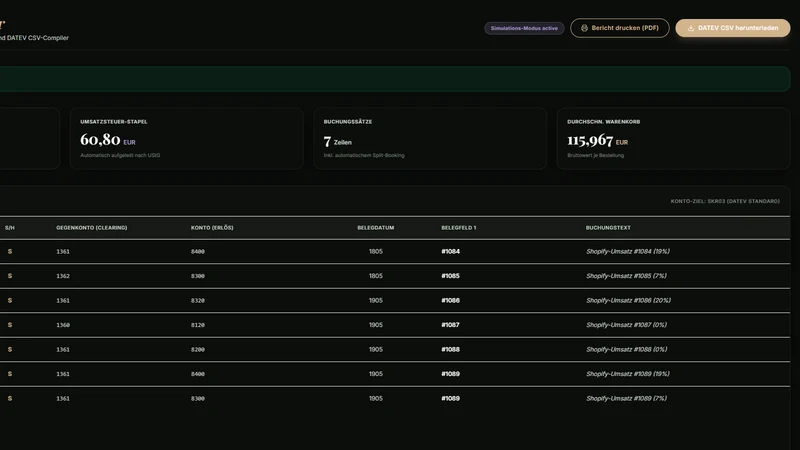This screenshot has height=450, width=800.
Task: Click 'Automatisch aufgeteilt nach UStG' caption
Action: pos(120,155)
